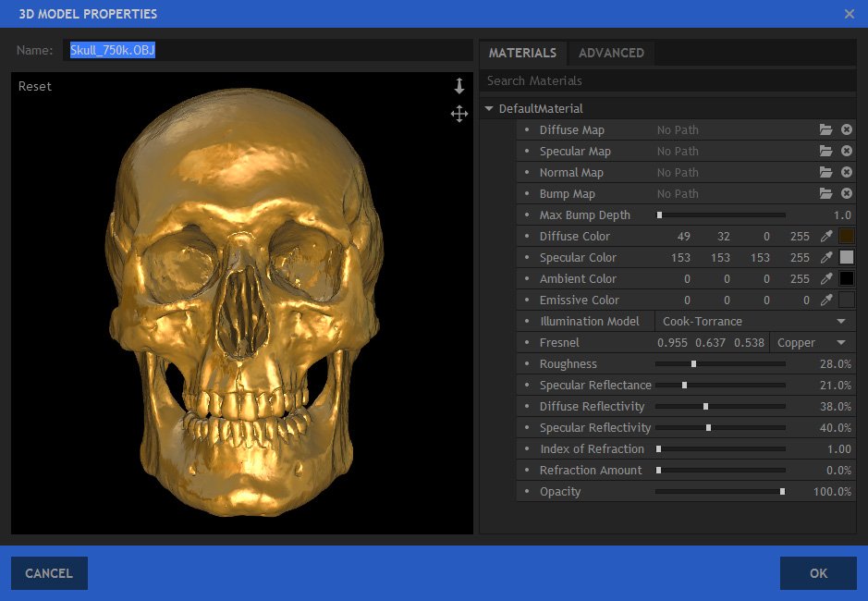Open the Fresnel Copper preset dropdown
The image size is (868, 601).
[812, 343]
